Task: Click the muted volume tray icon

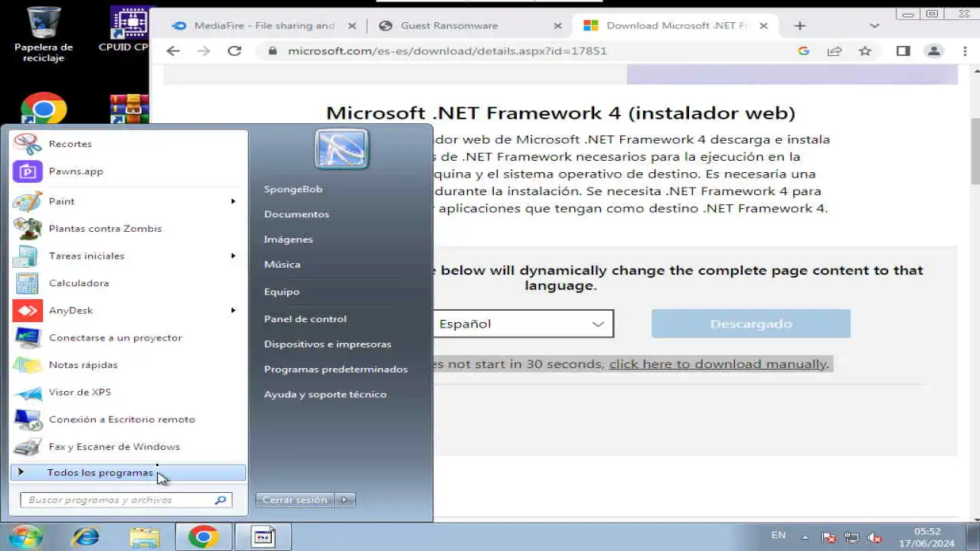Action: (x=876, y=538)
